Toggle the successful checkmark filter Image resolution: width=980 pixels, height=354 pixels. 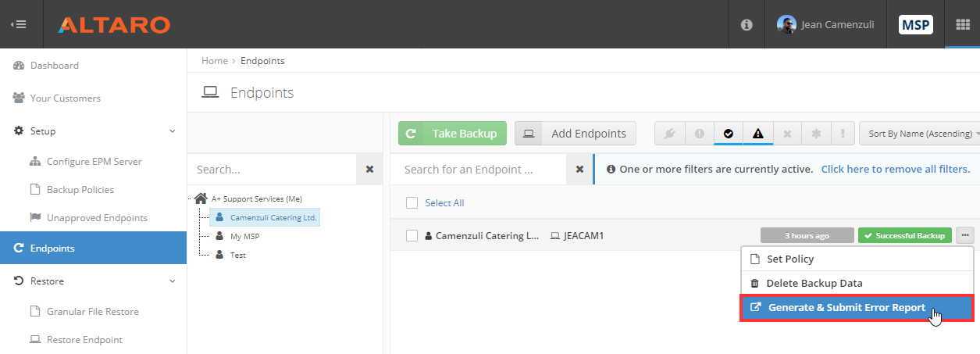pos(729,134)
